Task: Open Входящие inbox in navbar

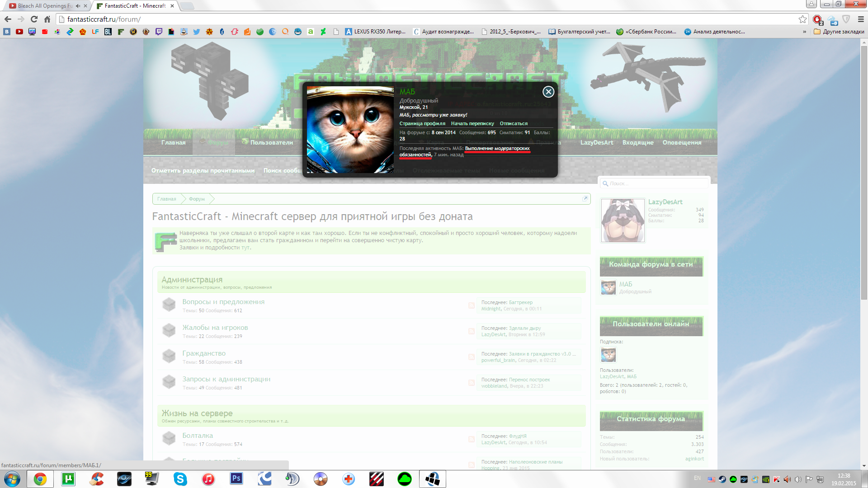Action: [638, 142]
